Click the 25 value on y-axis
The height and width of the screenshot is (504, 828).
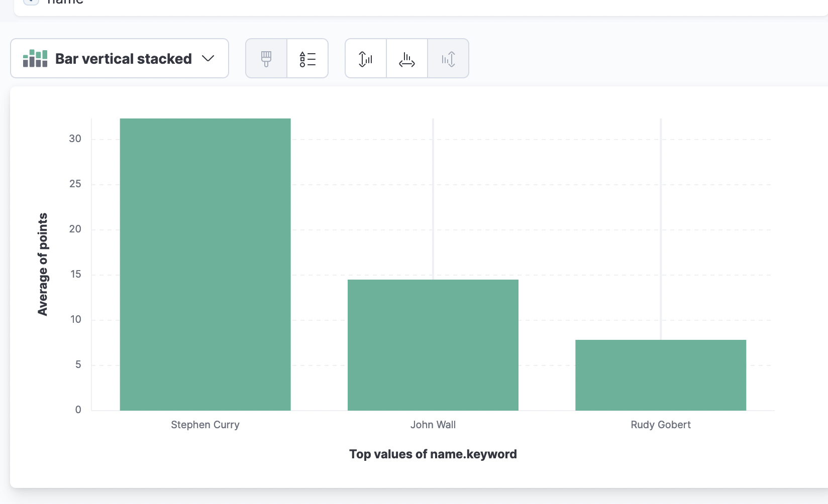(x=75, y=184)
